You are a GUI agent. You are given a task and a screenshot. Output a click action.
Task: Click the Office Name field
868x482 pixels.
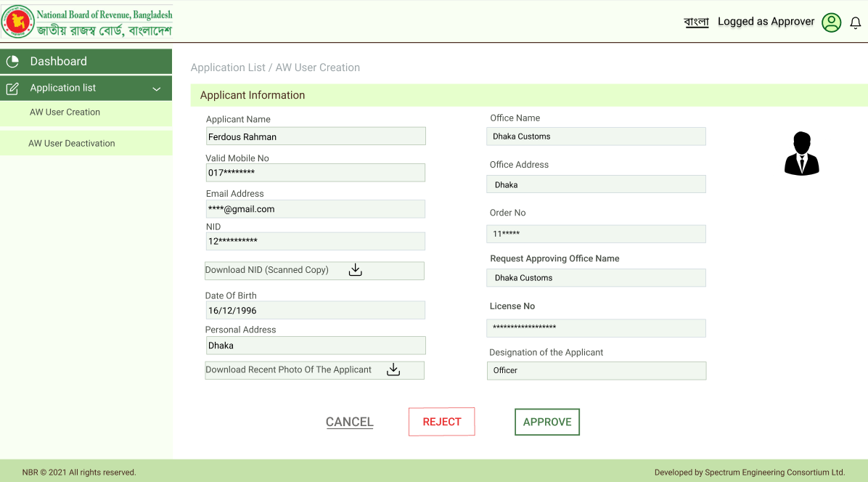(x=596, y=136)
